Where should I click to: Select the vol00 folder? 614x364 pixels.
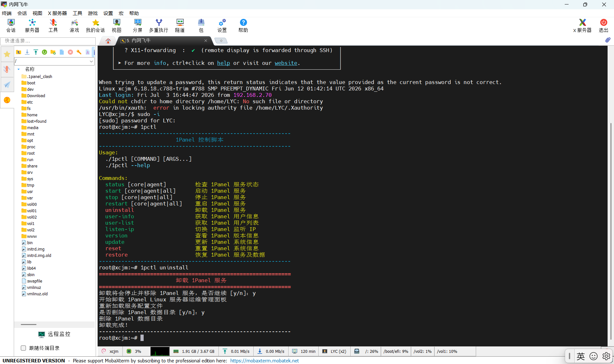pos(29,204)
